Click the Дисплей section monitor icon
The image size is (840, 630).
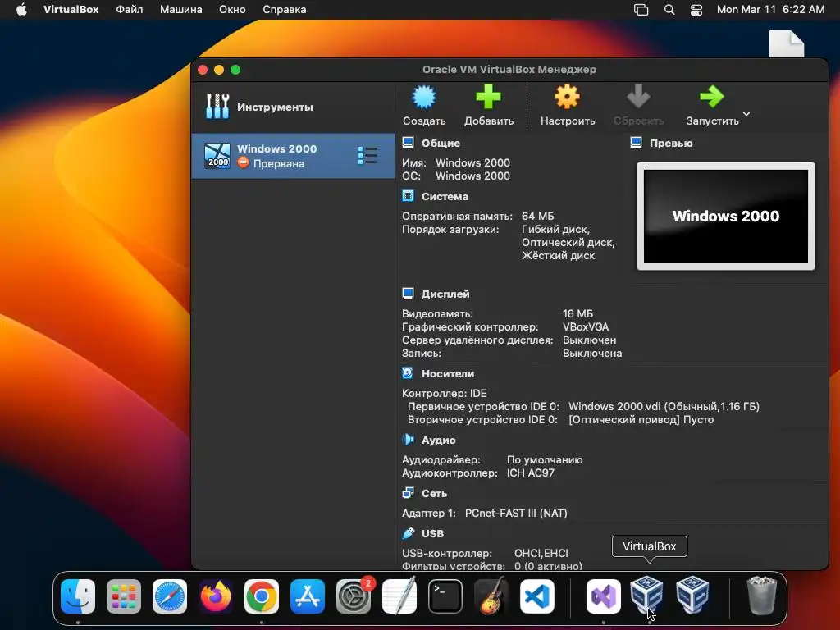pos(409,294)
